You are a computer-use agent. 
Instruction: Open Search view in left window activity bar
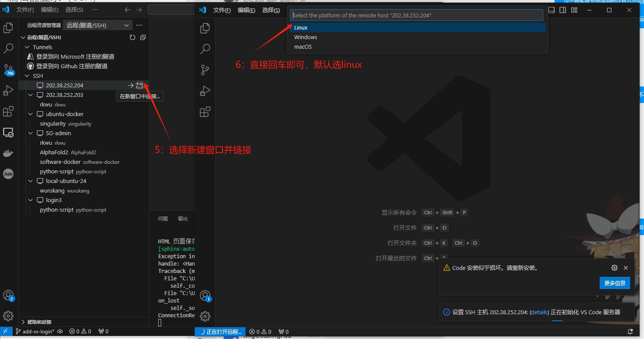8,48
